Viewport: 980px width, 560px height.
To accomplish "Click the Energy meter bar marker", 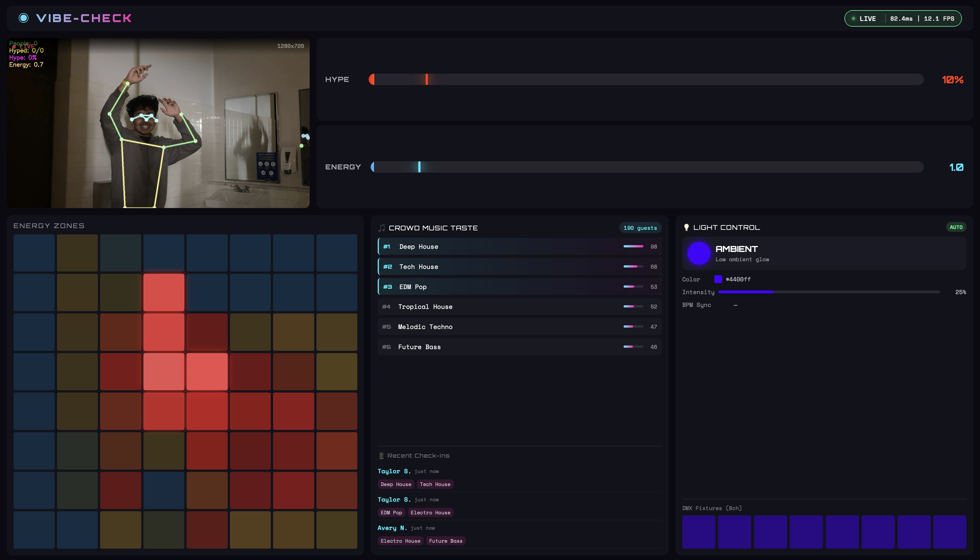I will click(x=419, y=167).
